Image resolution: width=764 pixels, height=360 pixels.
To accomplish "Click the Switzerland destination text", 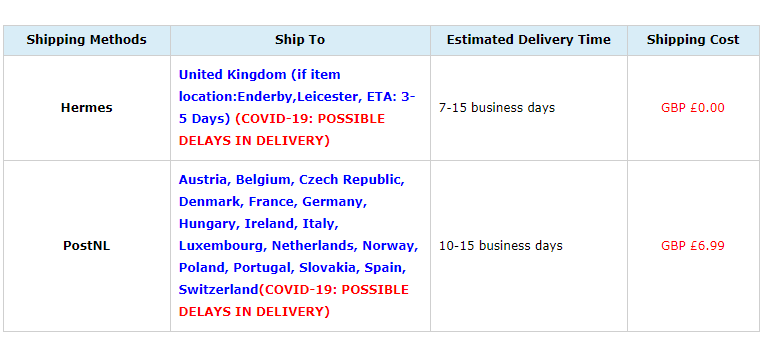I will (218, 290).
